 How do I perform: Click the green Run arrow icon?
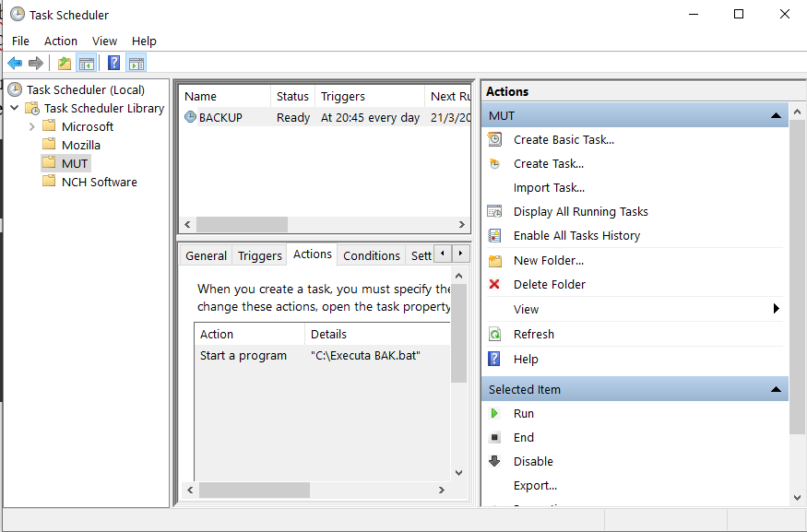click(x=495, y=414)
